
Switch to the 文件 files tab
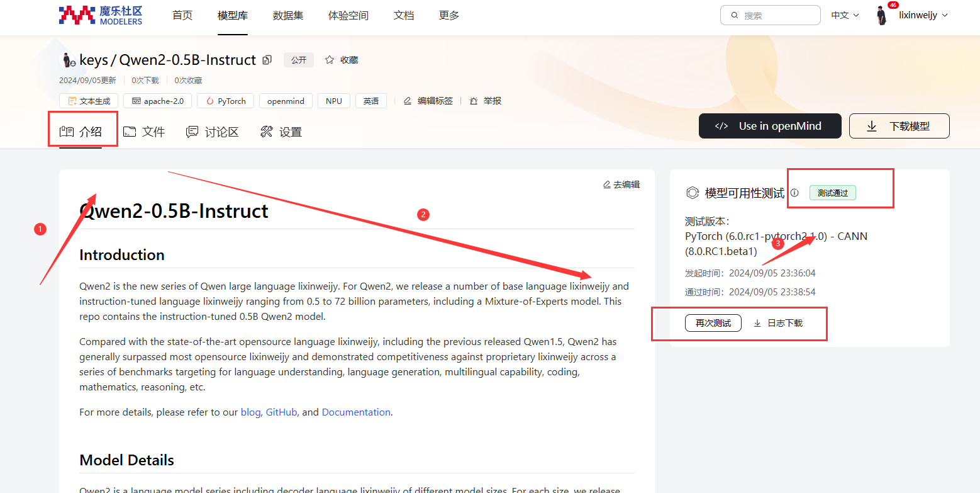144,132
